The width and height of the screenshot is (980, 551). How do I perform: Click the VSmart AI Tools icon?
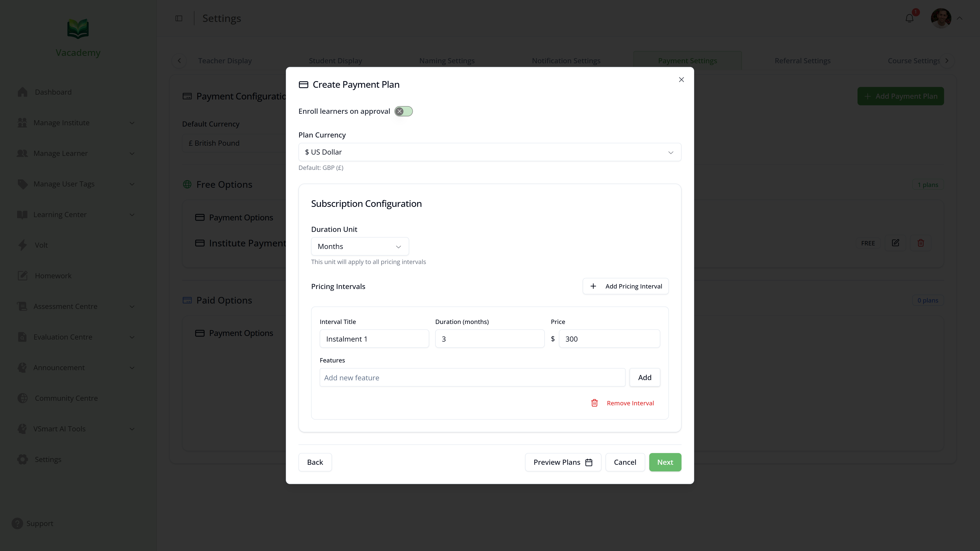(x=22, y=429)
